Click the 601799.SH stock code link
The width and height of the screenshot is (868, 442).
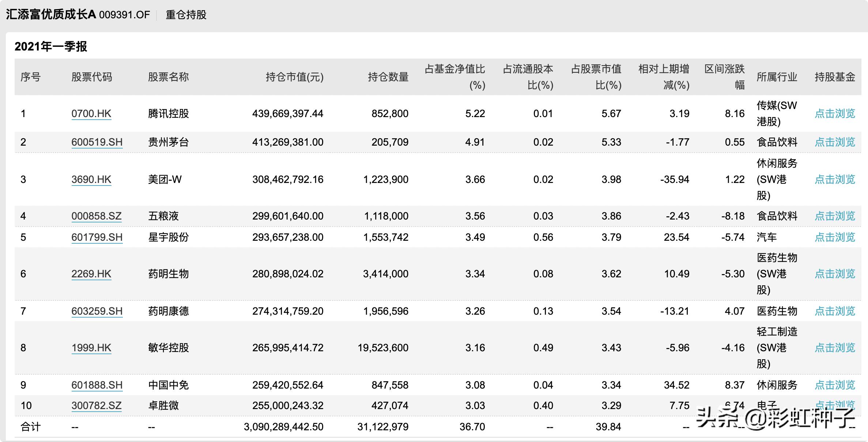click(97, 237)
